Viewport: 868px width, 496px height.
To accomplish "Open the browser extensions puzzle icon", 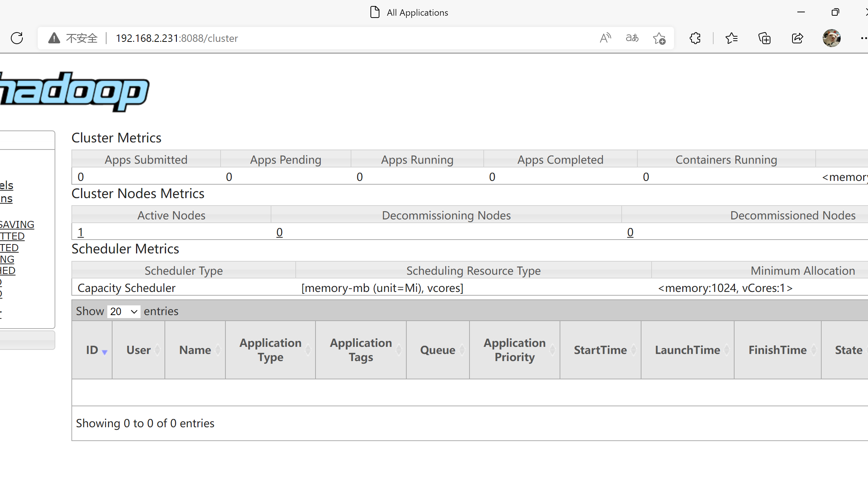I will click(x=695, y=38).
